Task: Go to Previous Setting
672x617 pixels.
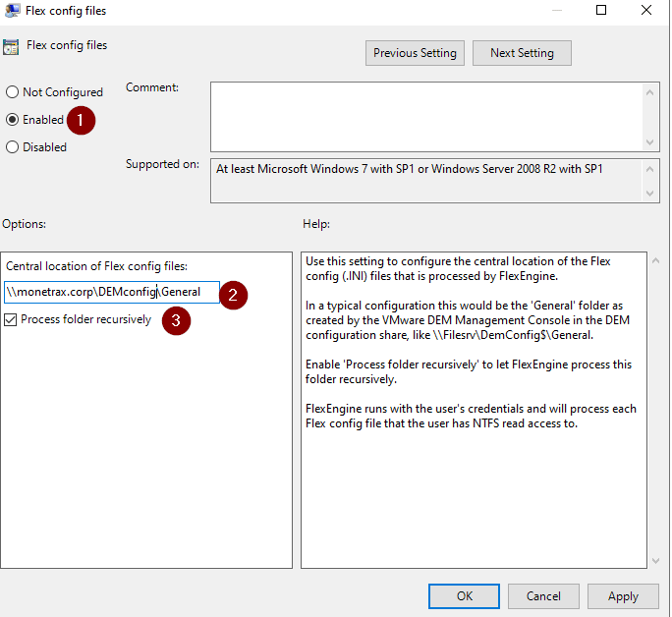Action: 415,53
